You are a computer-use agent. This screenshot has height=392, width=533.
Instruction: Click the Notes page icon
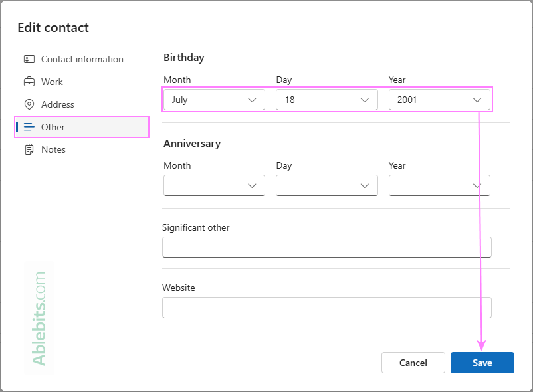click(29, 149)
